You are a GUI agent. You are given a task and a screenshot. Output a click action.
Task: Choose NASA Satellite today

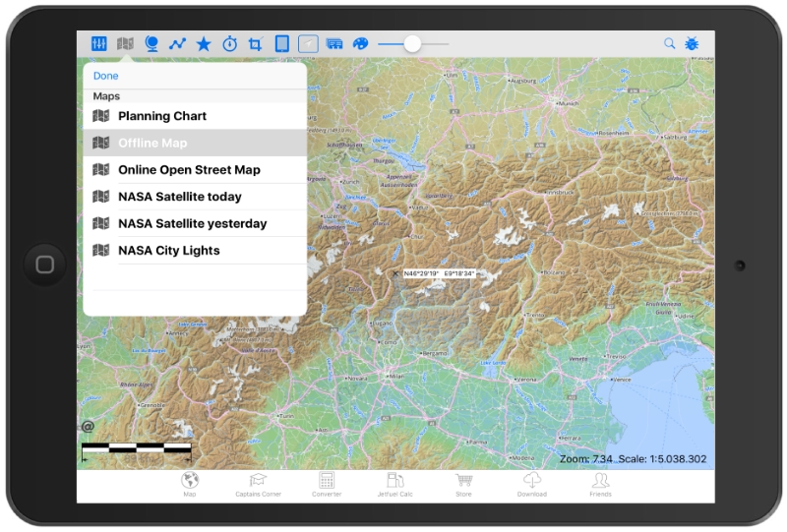(195, 197)
